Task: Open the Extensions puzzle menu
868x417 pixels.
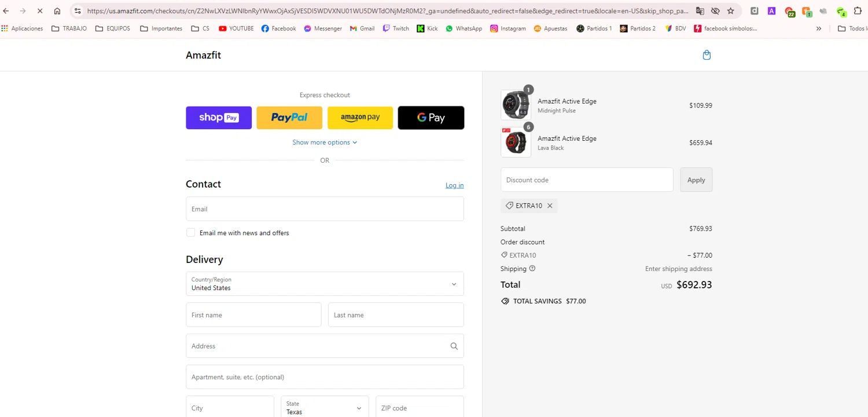Action: click(858, 11)
